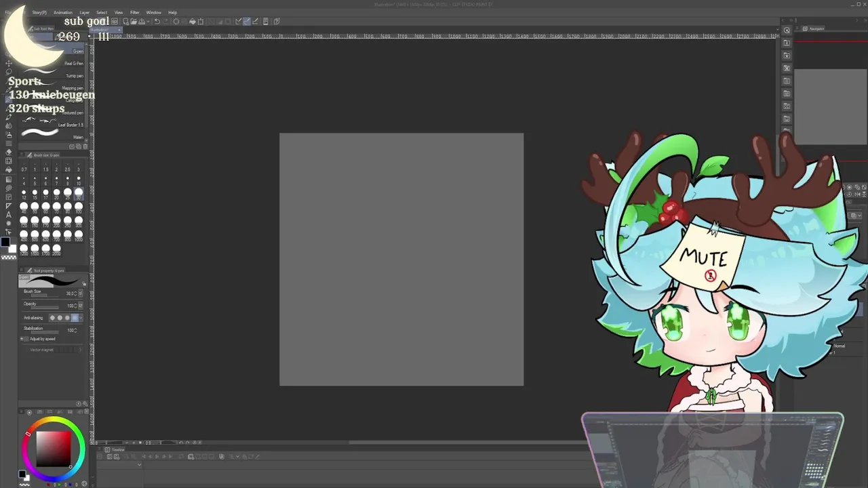Open the Window menu

tap(153, 12)
